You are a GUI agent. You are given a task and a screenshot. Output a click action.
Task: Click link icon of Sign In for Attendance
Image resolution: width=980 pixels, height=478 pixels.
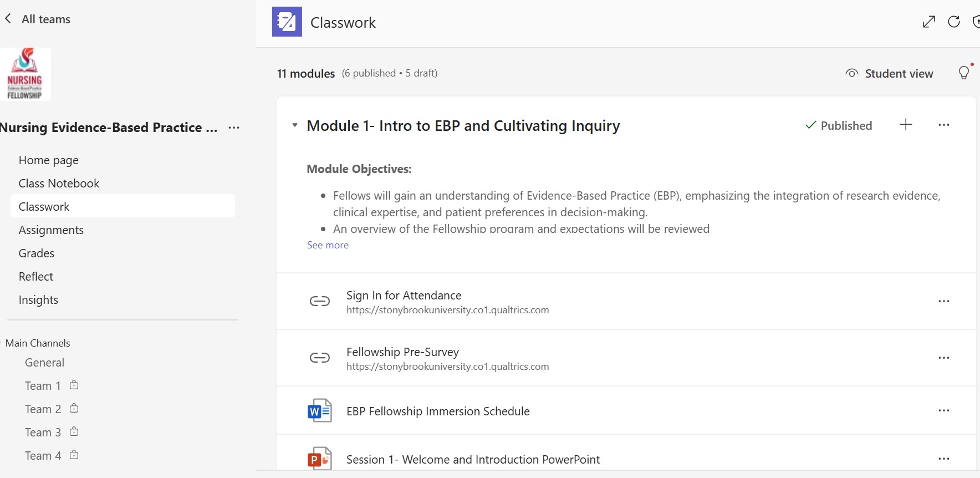(320, 301)
